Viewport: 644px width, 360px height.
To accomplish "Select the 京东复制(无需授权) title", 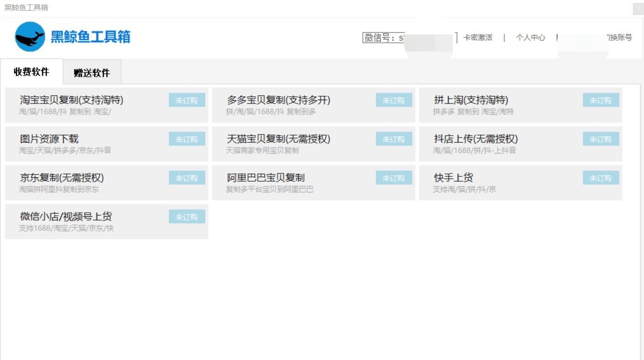I will [62, 178].
